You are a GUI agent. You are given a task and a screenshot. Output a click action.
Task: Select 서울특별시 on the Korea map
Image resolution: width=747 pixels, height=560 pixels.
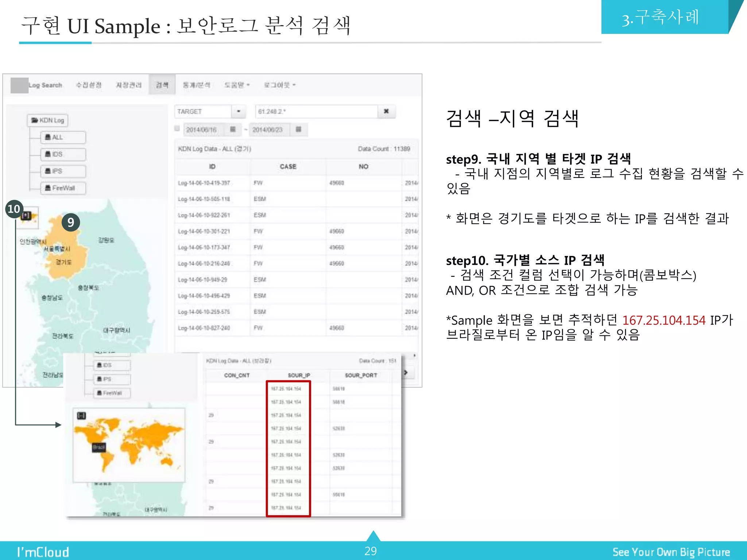point(57,249)
